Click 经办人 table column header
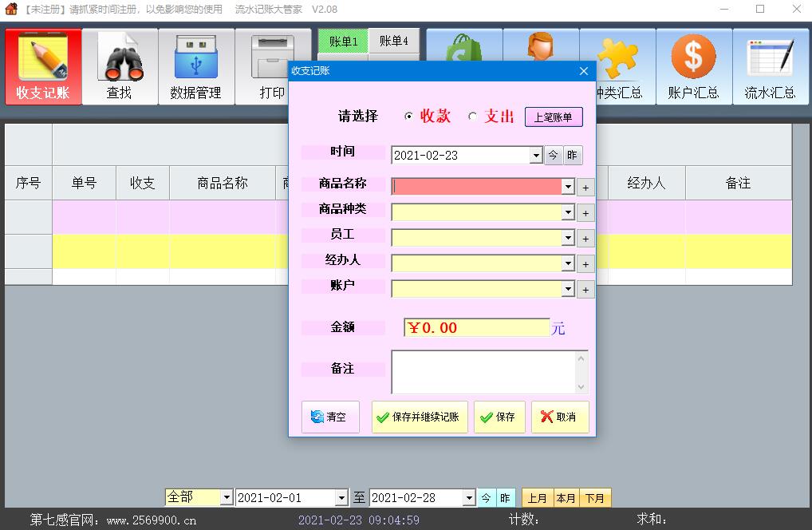The width and height of the screenshot is (812, 530). tap(646, 183)
